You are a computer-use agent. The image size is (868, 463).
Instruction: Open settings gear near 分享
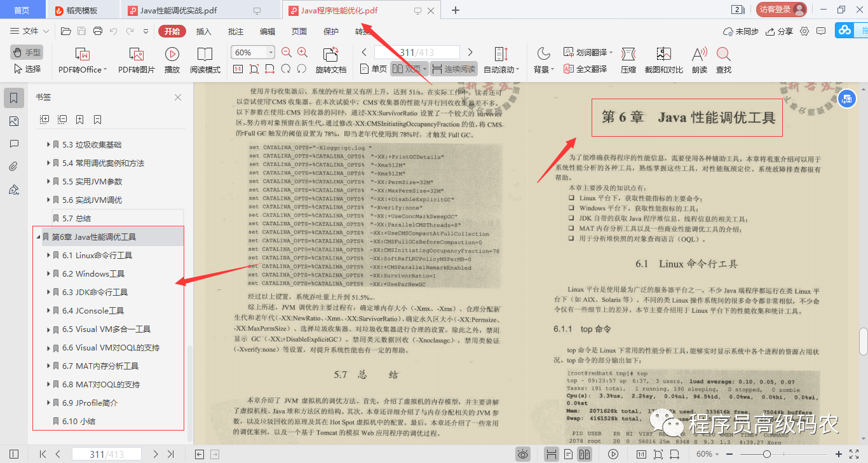(x=804, y=31)
